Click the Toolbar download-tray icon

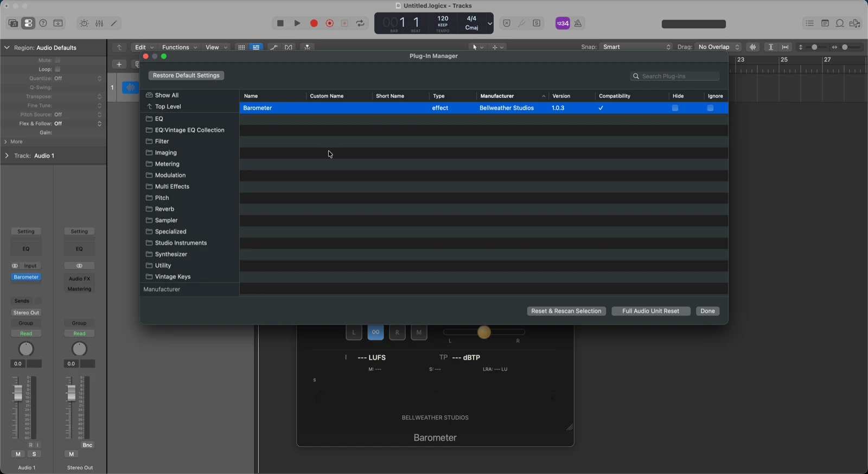58,23
